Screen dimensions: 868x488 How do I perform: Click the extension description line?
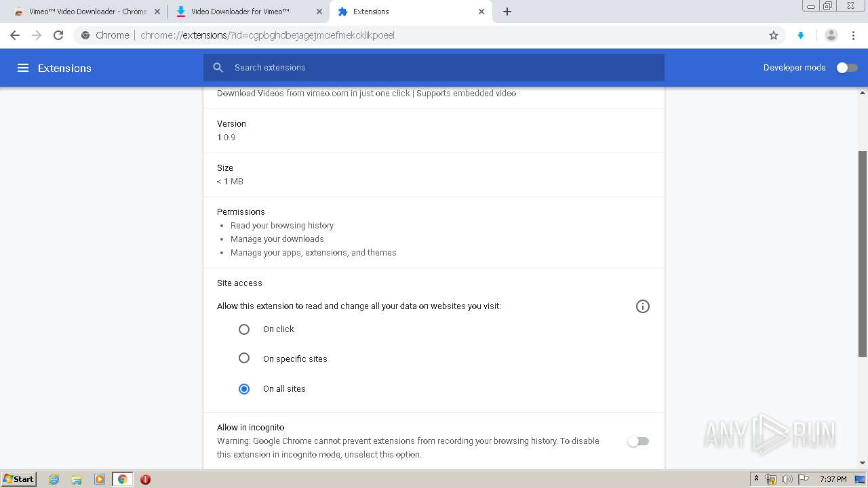[366, 94]
